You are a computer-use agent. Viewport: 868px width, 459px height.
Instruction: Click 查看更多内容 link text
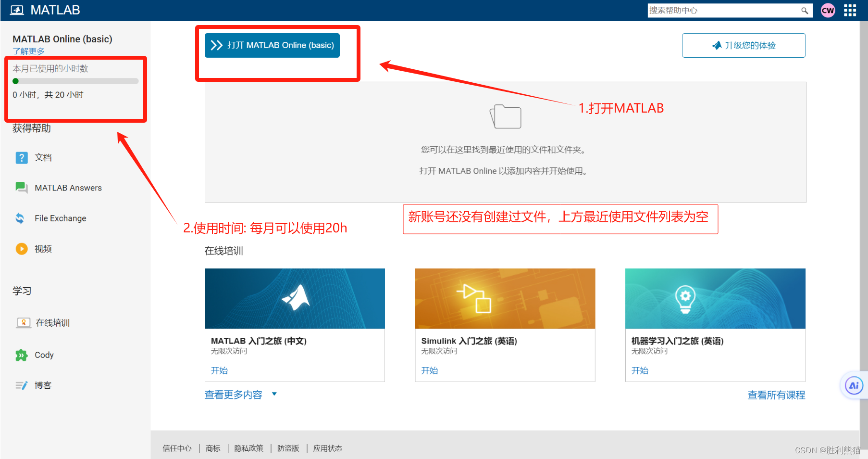click(234, 395)
